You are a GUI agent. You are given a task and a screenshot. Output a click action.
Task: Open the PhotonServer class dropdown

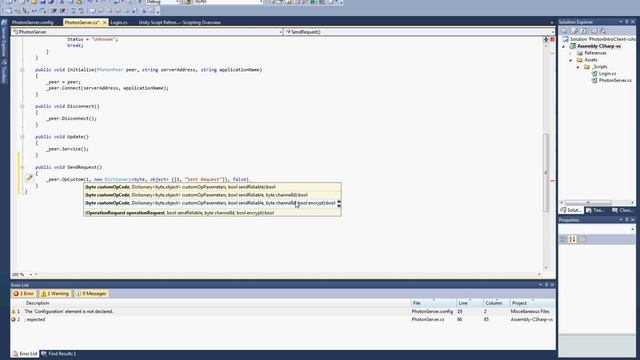[x=281, y=32]
